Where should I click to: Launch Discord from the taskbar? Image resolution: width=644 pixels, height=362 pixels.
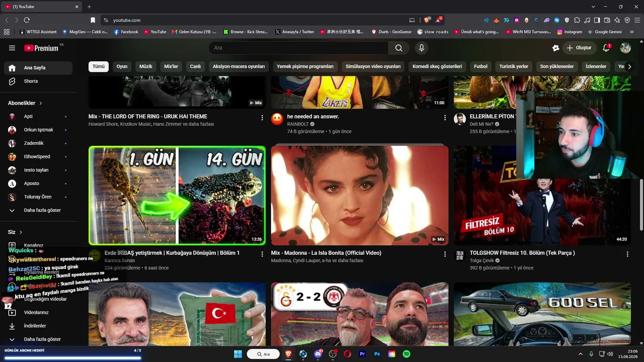point(317,354)
